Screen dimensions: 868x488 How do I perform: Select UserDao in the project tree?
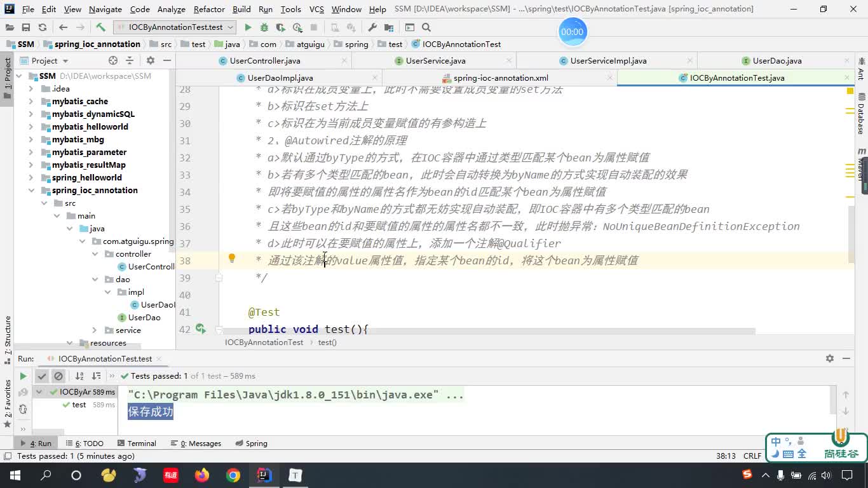(144, 318)
